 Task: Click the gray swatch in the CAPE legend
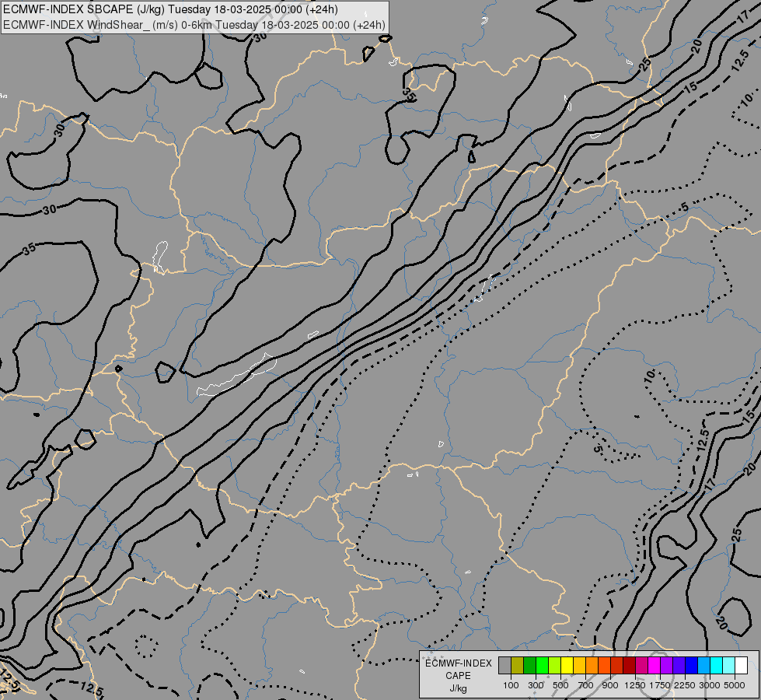pos(504,665)
